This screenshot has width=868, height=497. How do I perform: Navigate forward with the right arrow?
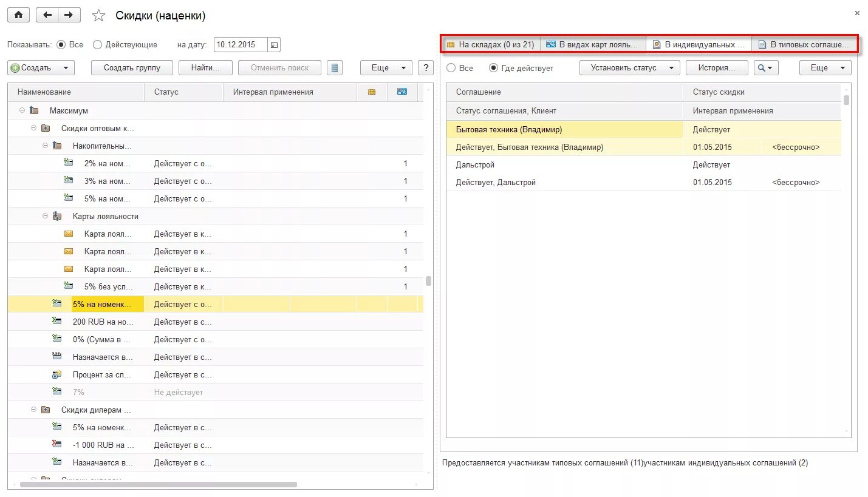70,15
